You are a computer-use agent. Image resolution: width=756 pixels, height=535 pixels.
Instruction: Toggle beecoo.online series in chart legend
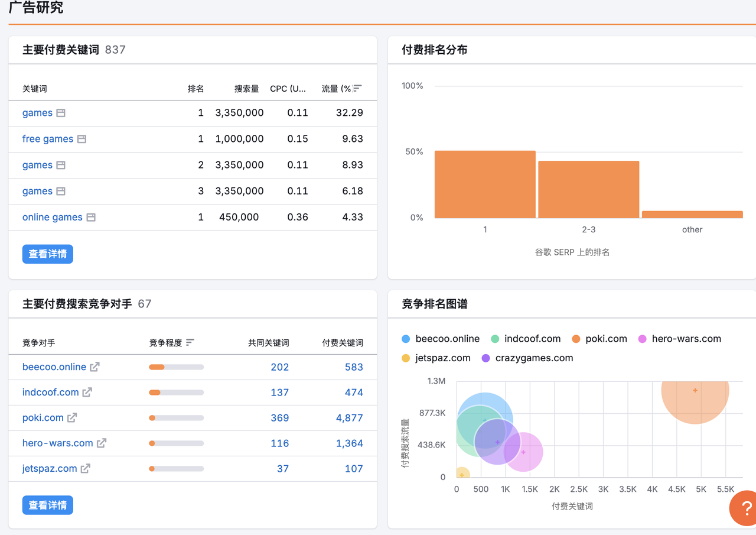tap(441, 339)
